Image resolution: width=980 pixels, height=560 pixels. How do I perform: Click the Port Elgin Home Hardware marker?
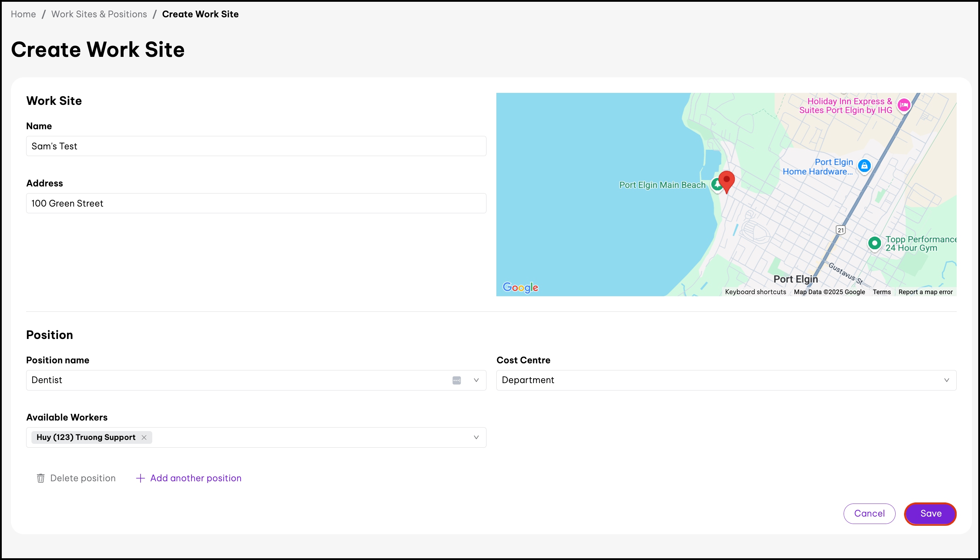[x=864, y=166]
